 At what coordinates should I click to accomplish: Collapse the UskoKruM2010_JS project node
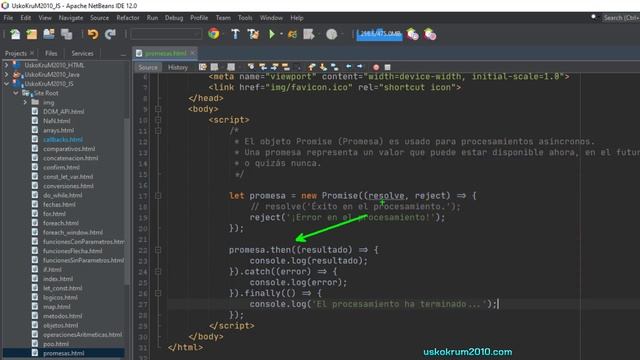pyautogui.click(x=6, y=84)
